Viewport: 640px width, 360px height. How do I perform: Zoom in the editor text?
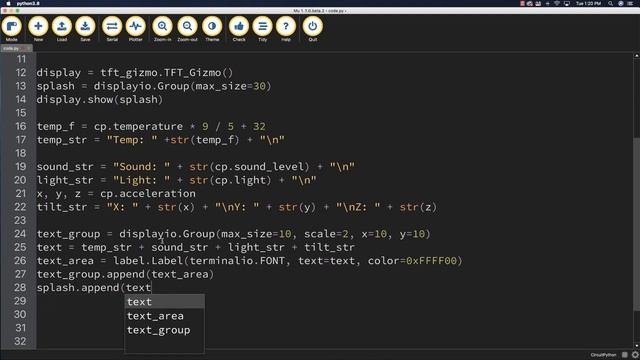162,29
